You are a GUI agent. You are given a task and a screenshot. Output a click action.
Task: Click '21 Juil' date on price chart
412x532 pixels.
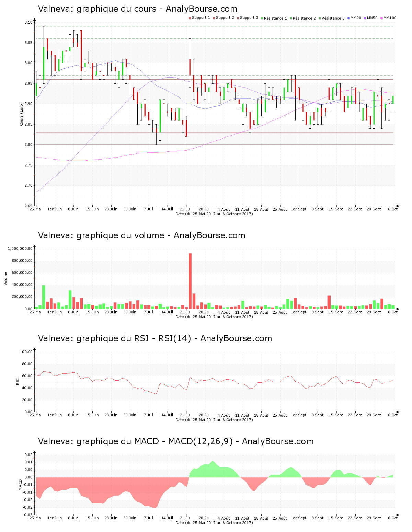[x=186, y=209]
